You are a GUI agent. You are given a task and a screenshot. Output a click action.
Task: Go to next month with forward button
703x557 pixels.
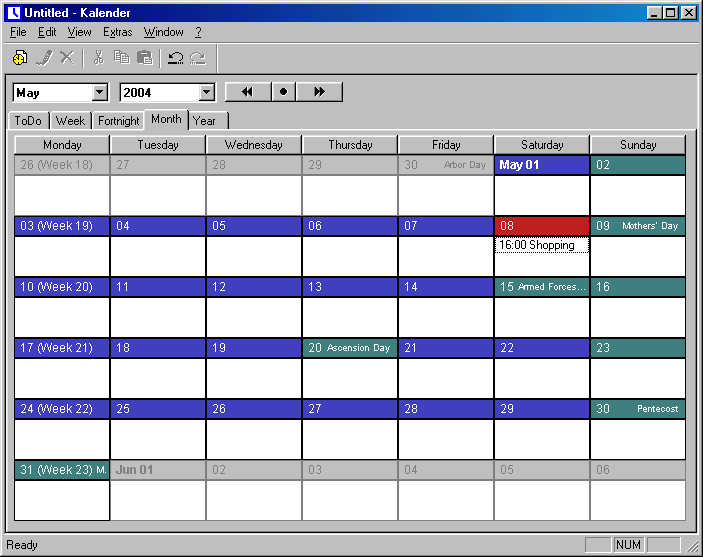click(319, 92)
